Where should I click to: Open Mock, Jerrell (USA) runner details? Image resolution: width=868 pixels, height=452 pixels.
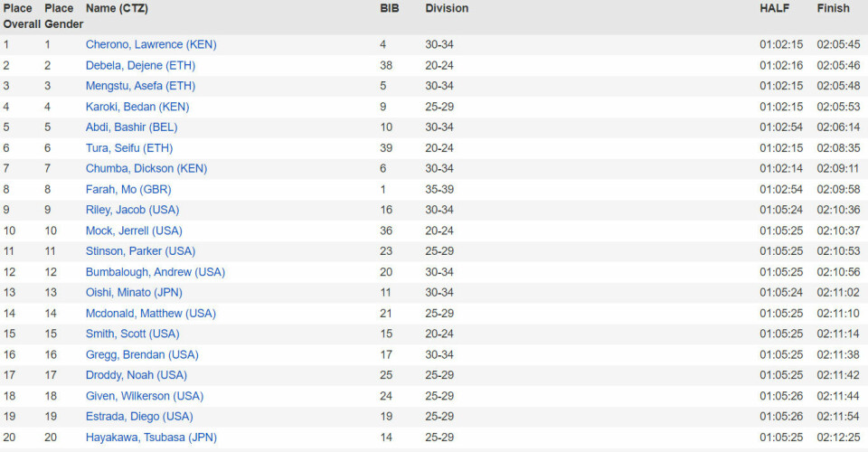click(x=134, y=231)
